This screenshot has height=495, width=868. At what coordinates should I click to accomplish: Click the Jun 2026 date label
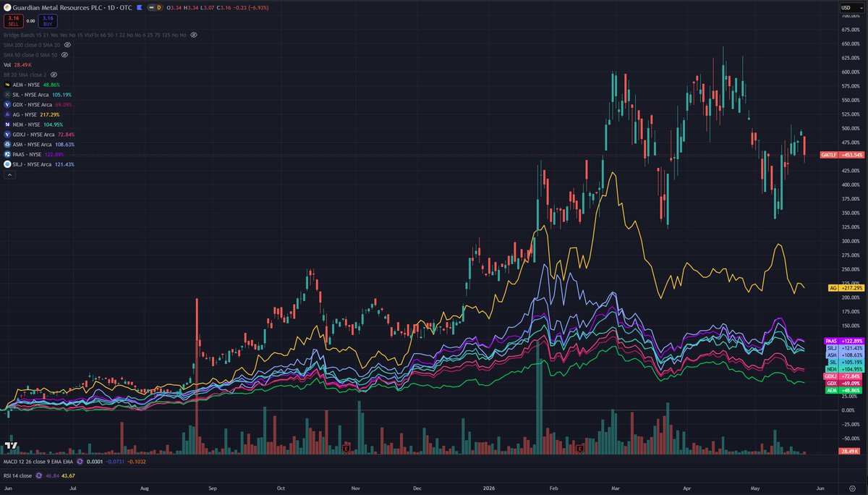click(x=819, y=488)
